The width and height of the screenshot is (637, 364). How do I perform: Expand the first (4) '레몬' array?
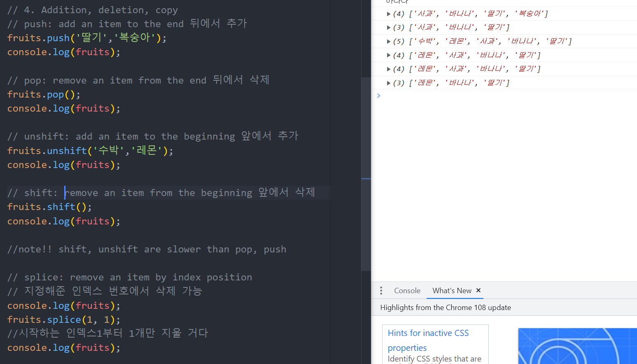pos(388,55)
